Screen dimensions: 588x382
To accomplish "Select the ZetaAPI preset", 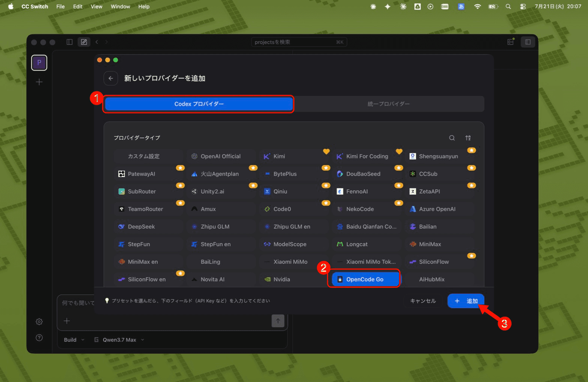I will pyautogui.click(x=440, y=191).
